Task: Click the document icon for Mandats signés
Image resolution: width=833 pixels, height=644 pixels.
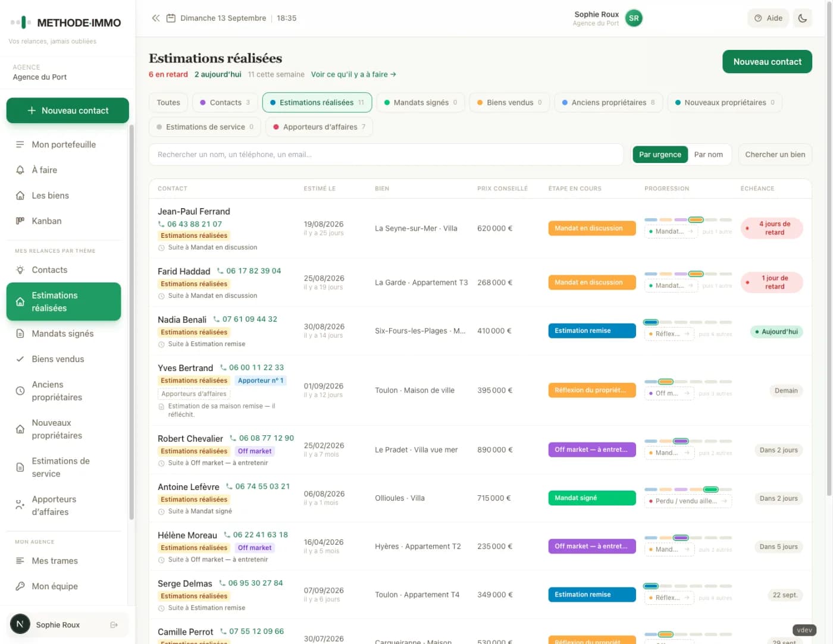Action: coord(20,334)
